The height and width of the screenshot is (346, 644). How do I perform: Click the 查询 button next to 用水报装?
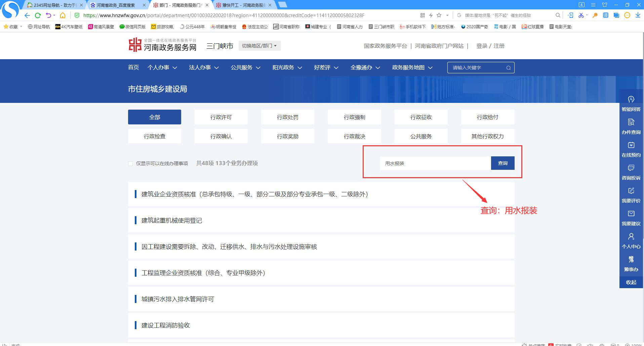point(502,163)
